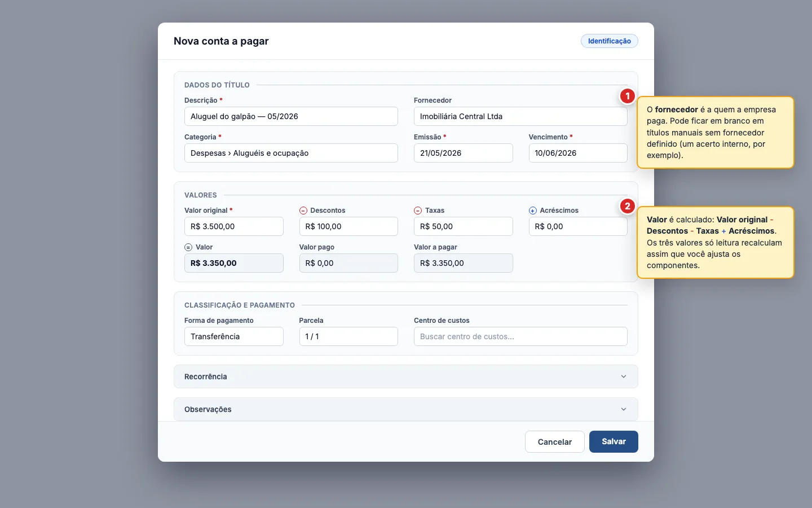
Task: Click the Vencimento date field
Action: (x=578, y=153)
